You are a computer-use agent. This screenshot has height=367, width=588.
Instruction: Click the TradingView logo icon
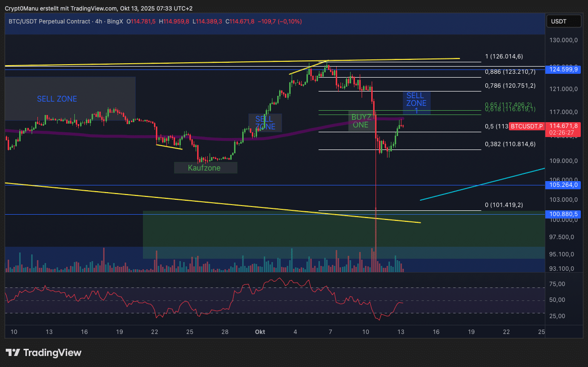point(12,353)
